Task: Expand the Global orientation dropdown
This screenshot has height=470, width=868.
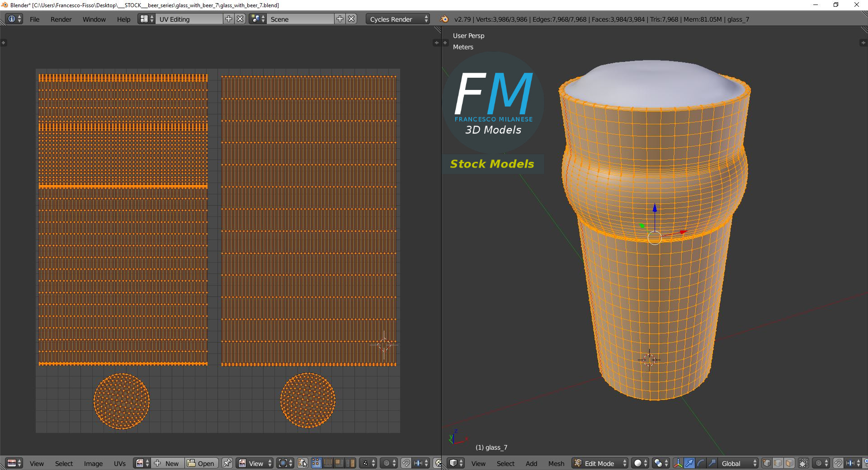Action: click(738, 463)
